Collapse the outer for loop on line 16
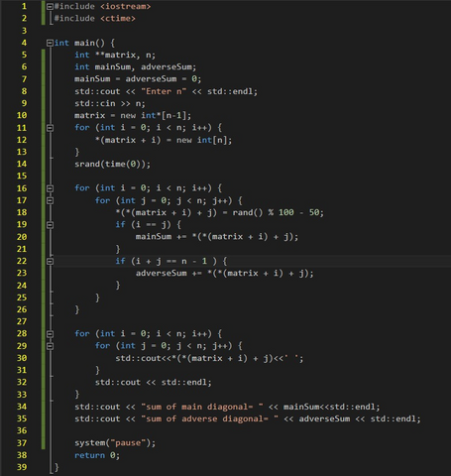451x476 pixels. tap(50, 188)
